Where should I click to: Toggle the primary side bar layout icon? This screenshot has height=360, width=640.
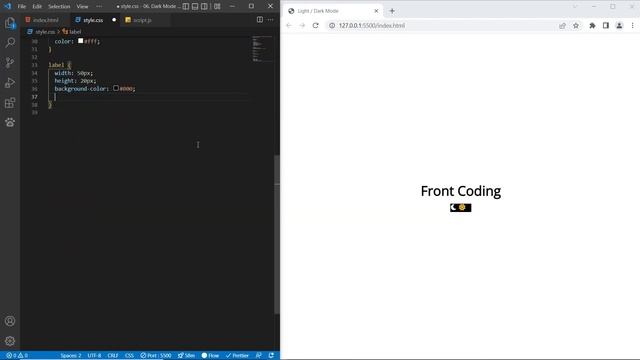pos(186,6)
